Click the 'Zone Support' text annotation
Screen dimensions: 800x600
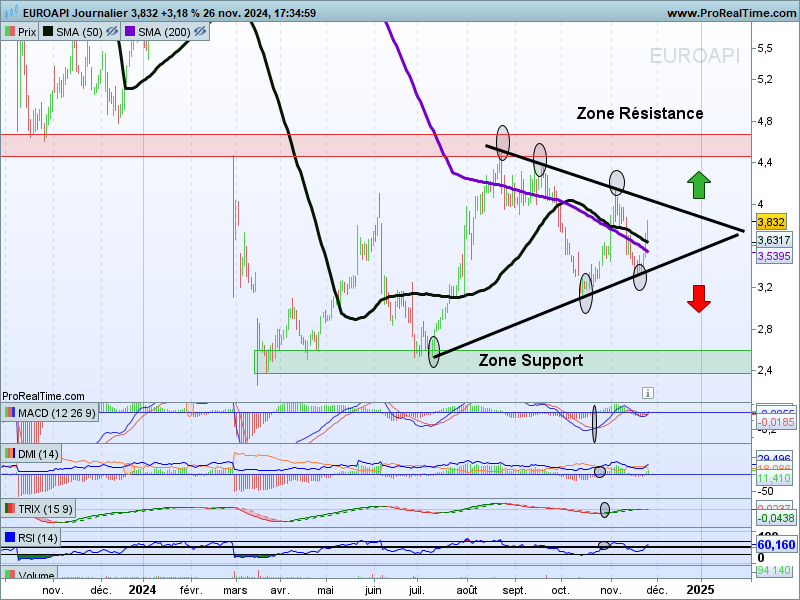tap(531, 360)
